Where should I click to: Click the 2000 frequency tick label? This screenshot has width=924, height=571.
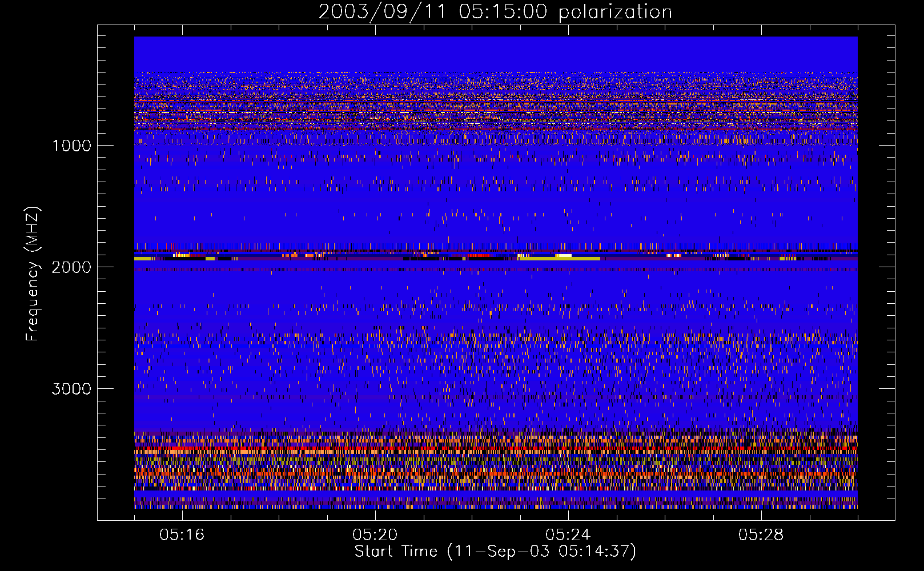pyautogui.click(x=71, y=267)
